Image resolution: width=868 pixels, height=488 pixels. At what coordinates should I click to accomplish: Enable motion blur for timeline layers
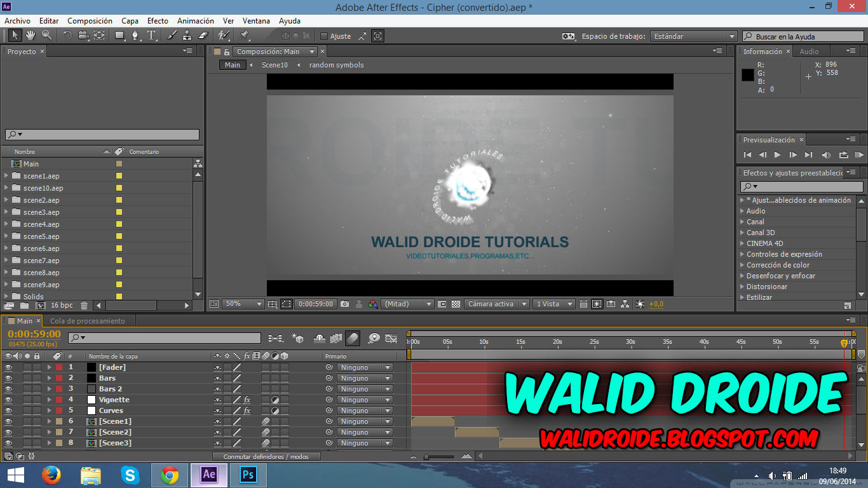[353, 338]
